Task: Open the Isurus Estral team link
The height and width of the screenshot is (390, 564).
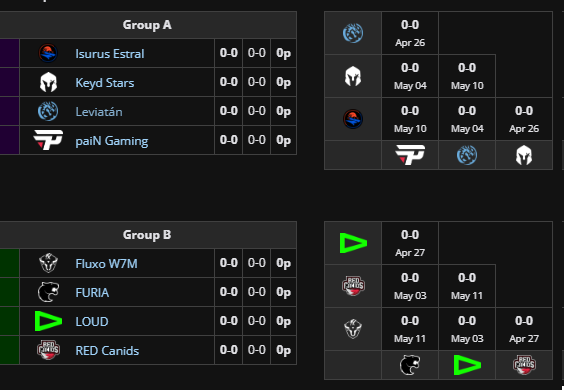Action: coord(110,54)
